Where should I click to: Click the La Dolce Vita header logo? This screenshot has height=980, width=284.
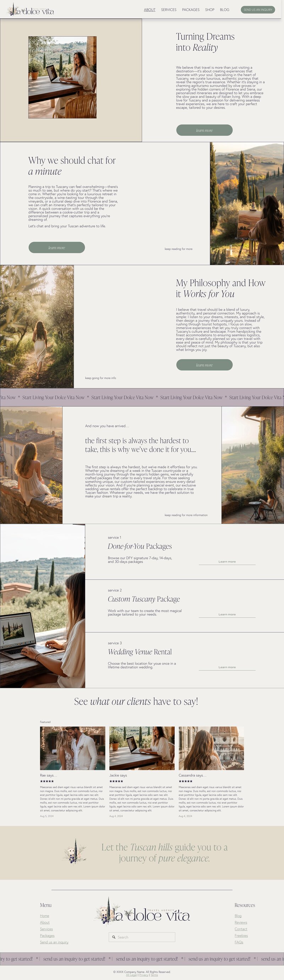(x=31, y=9)
